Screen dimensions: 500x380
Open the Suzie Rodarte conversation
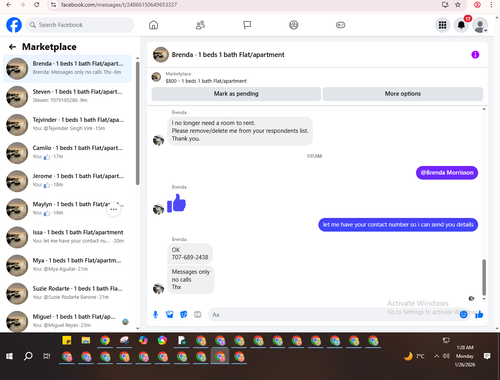coord(67,293)
